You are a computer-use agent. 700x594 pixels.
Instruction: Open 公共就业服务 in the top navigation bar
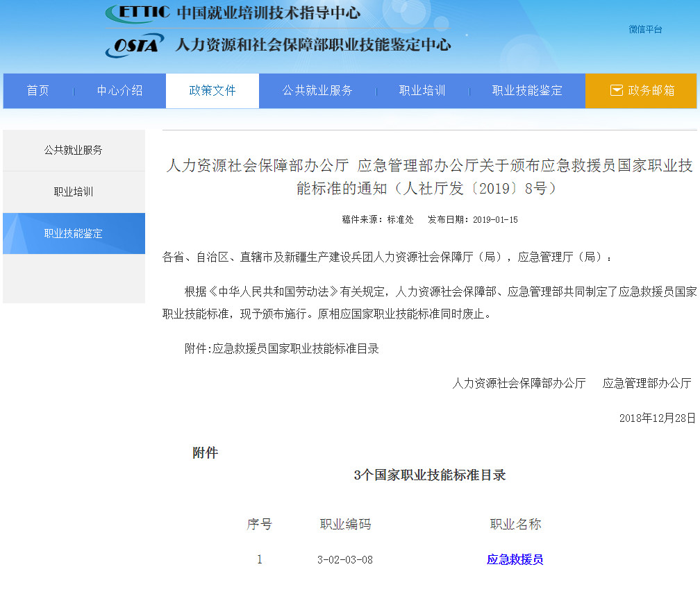317,91
